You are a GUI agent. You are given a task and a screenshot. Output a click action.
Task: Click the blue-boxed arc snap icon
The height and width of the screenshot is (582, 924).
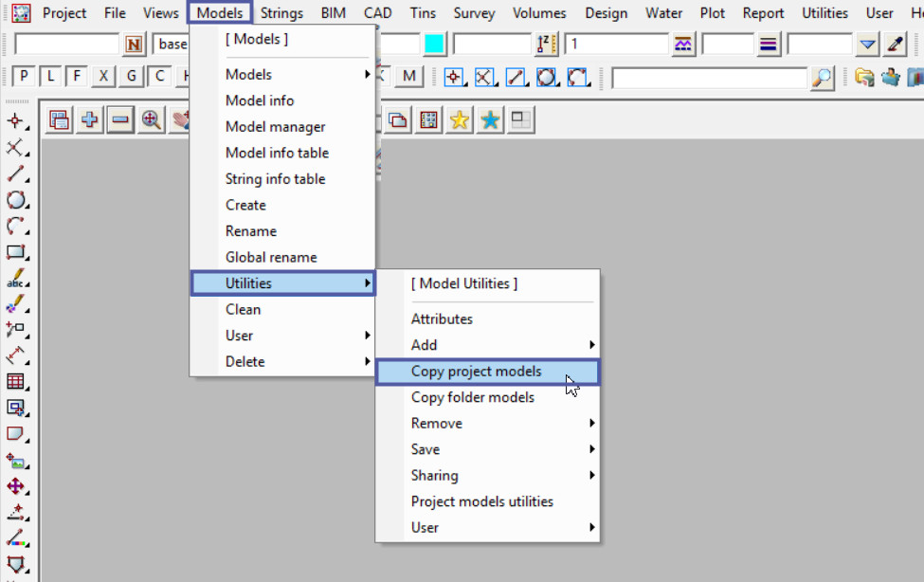point(577,77)
